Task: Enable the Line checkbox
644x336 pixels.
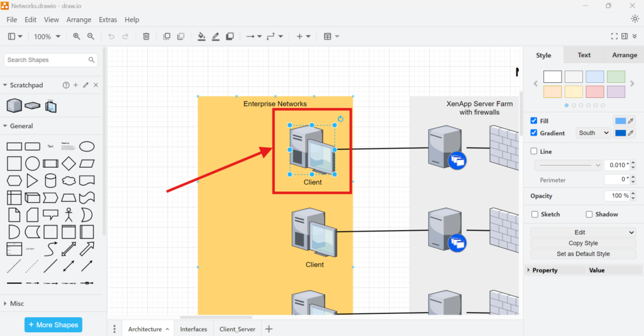Action: (x=533, y=151)
